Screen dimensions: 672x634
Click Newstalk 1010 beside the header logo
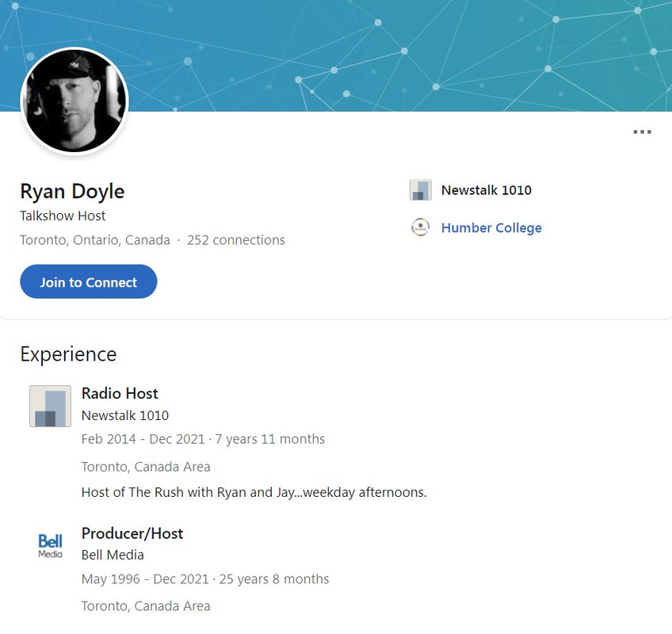(x=487, y=190)
